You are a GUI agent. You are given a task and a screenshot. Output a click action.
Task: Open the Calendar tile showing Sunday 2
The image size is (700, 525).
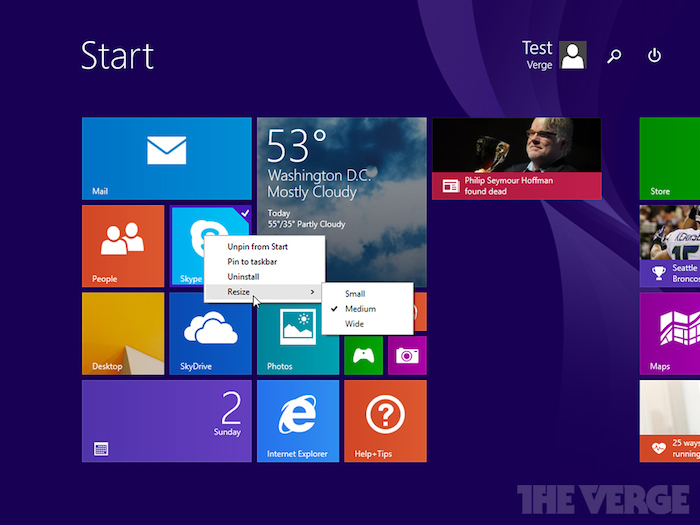tap(167, 421)
